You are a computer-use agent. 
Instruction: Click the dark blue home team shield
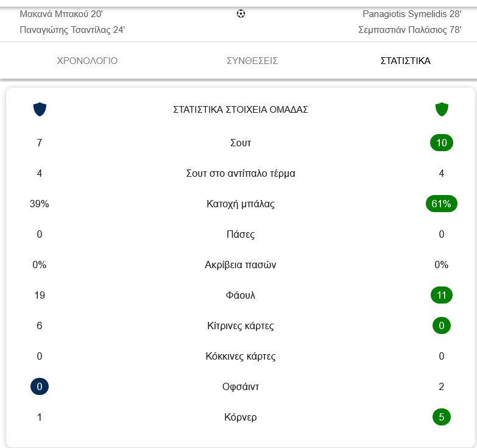[40, 109]
